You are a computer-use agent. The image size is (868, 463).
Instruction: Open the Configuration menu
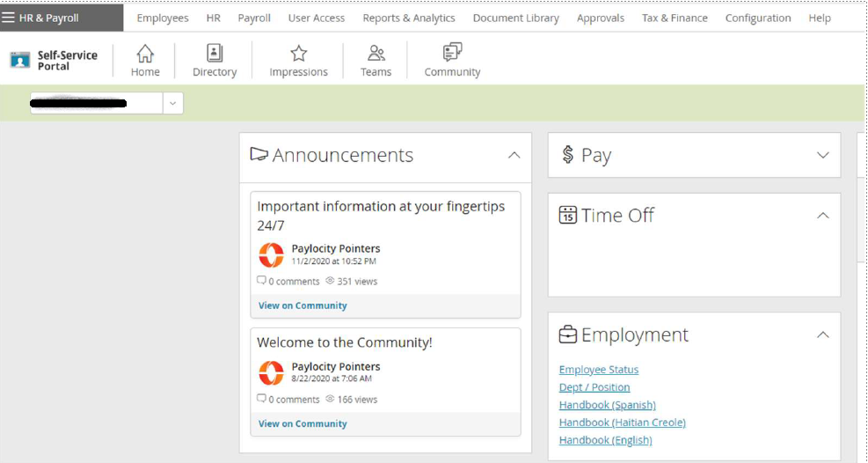click(x=758, y=18)
